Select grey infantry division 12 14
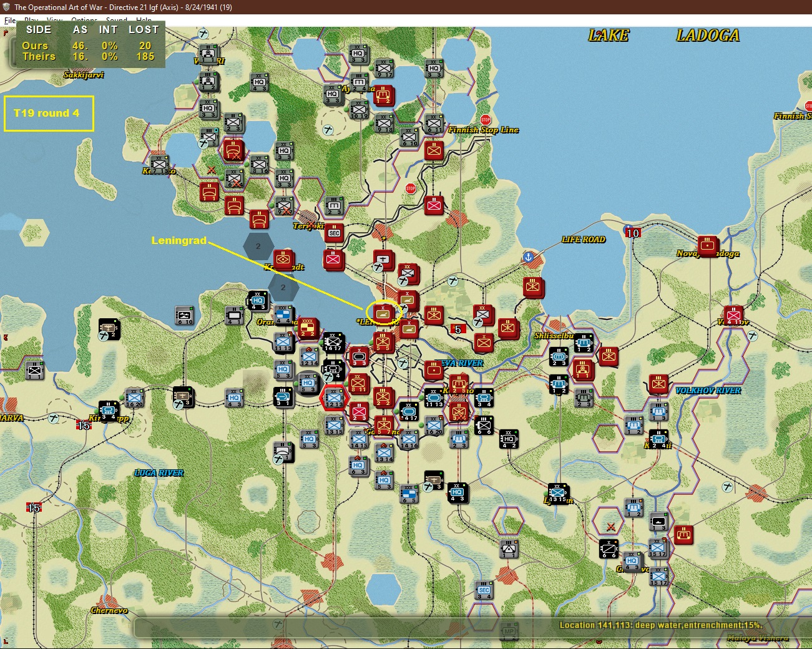 309,356
